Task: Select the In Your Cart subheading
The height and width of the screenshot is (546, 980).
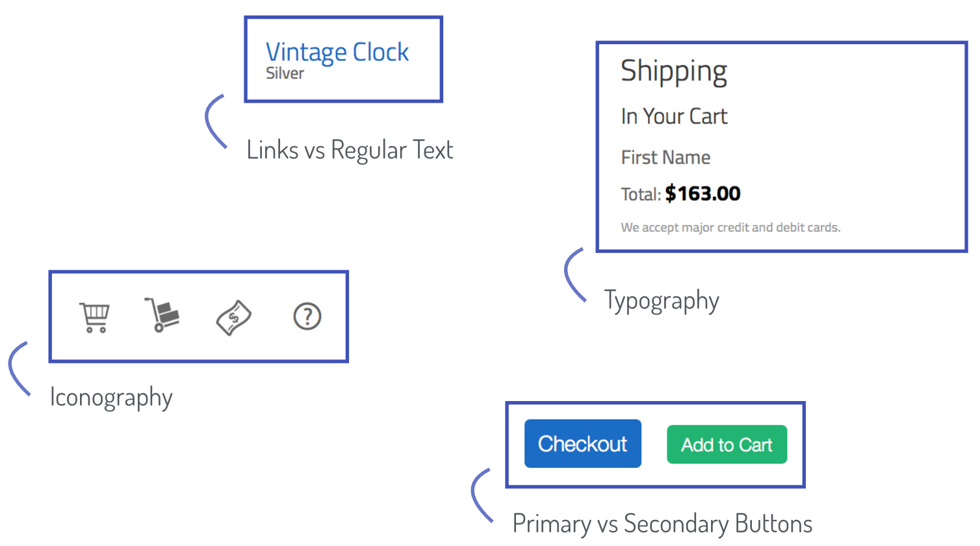Action: click(x=674, y=116)
